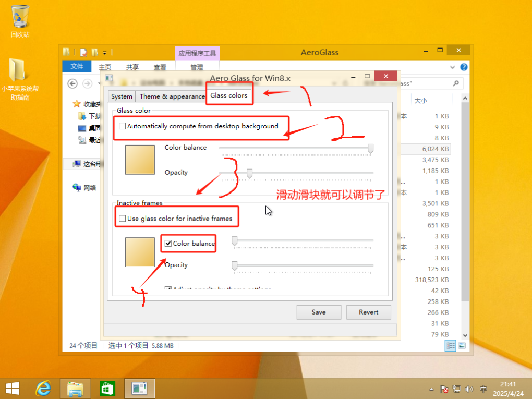Launch Internet Explorer from taskbar
This screenshot has height=399, width=532.
coord(43,389)
